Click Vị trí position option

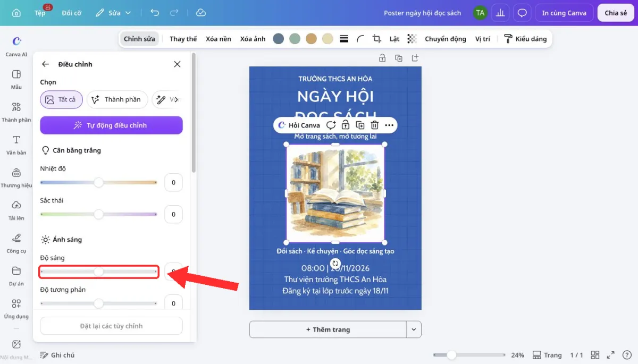pyautogui.click(x=483, y=39)
